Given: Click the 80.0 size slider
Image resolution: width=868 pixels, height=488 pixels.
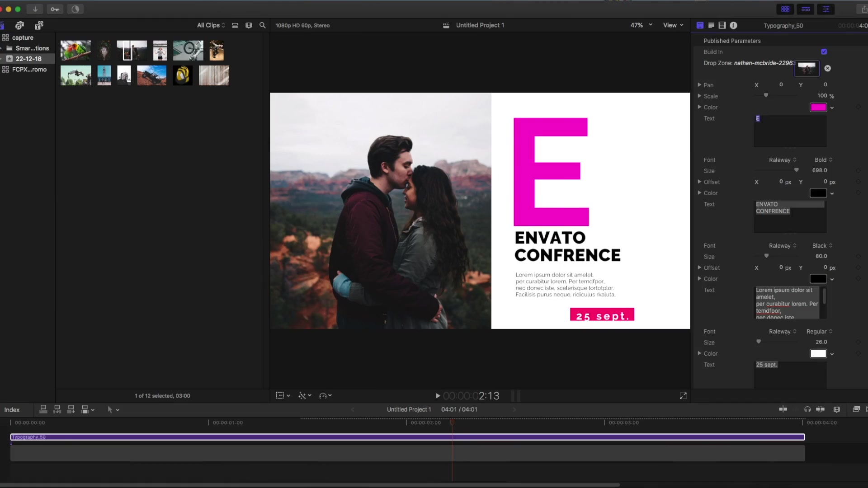Looking at the screenshot, I should (766, 256).
